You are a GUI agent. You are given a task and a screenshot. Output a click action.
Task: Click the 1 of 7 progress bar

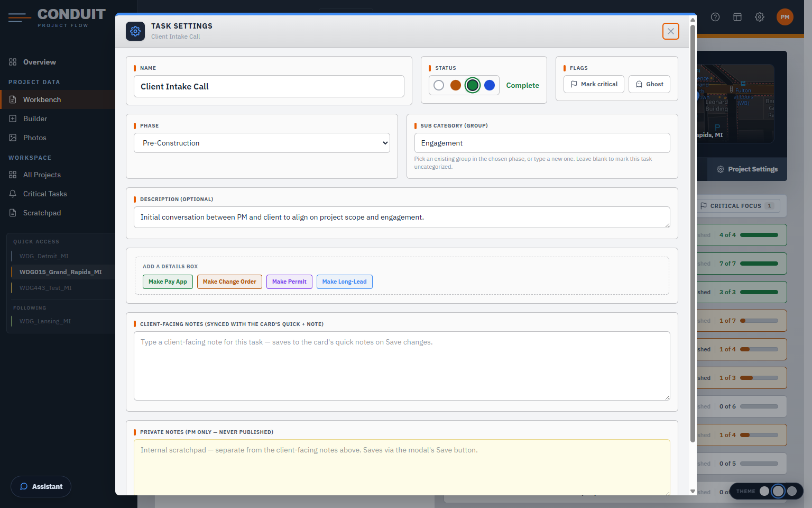coord(759,321)
